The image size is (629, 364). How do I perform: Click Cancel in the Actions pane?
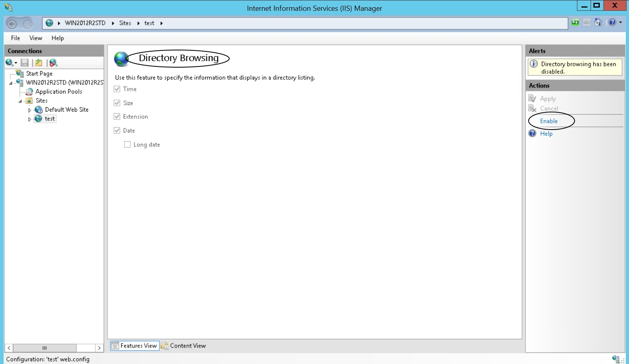(549, 108)
